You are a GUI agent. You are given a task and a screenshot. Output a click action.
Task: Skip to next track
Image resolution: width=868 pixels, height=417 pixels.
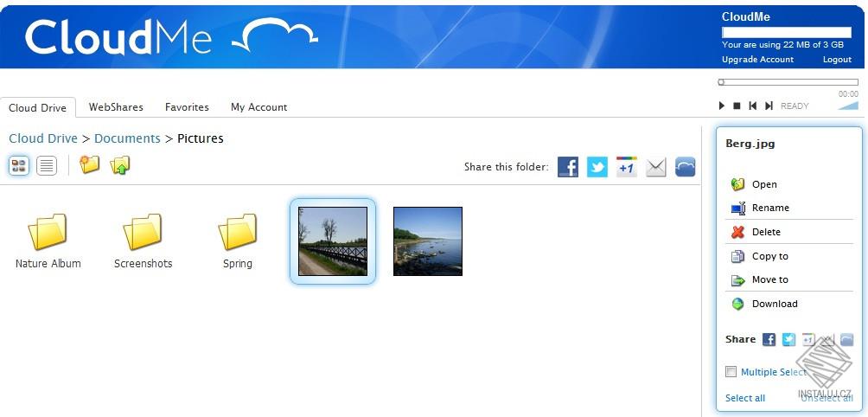point(769,106)
